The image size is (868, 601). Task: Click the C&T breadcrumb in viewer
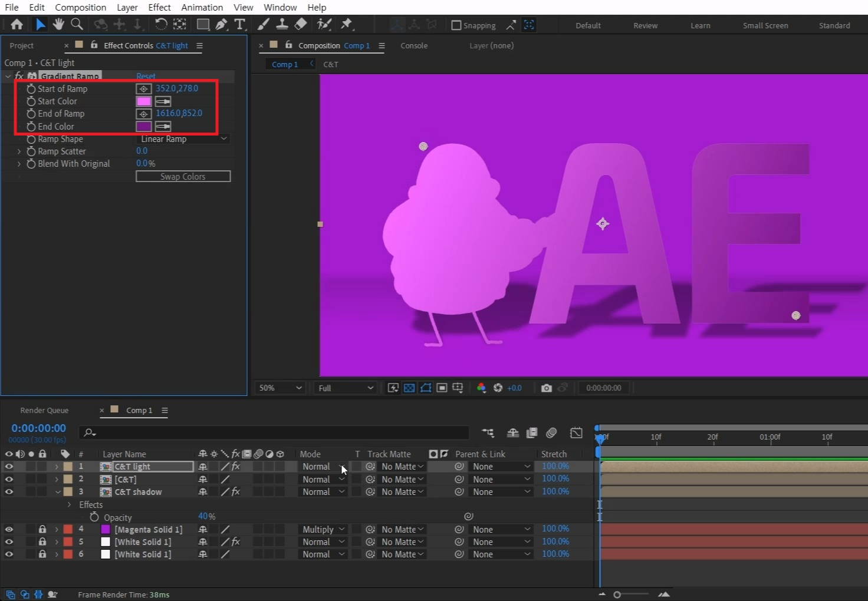coord(331,64)
